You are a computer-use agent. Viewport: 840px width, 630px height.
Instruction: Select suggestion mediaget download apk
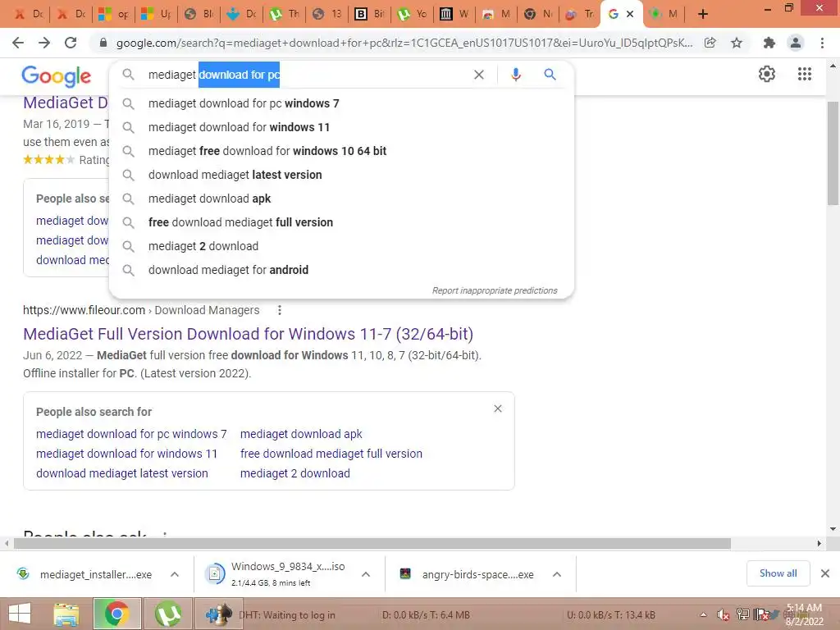(x=341, y=199)
